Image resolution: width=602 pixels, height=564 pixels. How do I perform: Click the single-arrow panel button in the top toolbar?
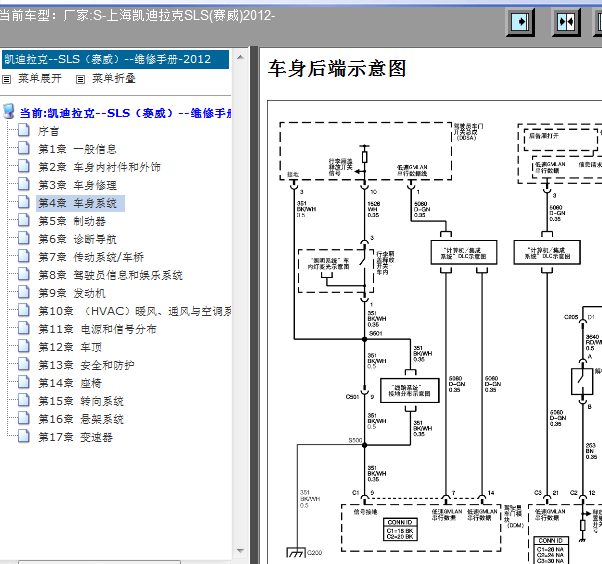tap(521, 22)
